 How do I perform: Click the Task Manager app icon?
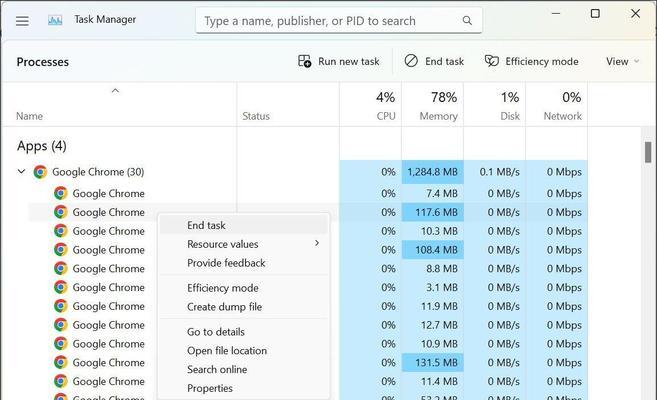coord(55,20)
